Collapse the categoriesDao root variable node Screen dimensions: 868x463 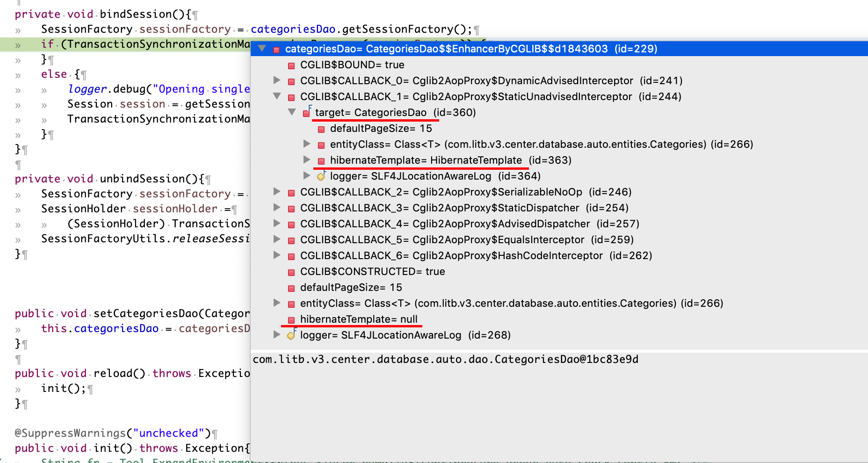[262, 49]
